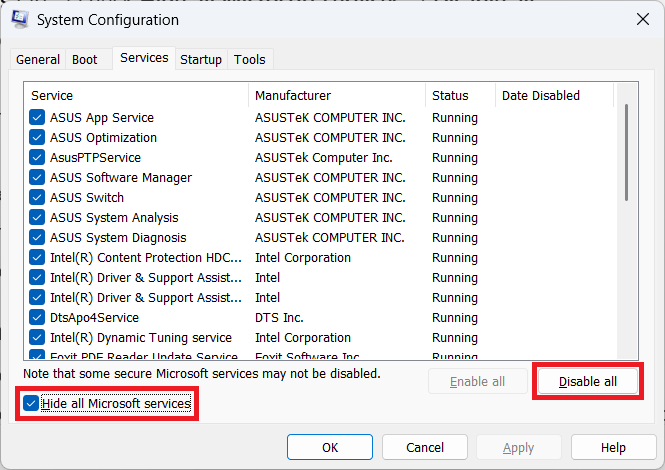The height and width of the screenshot is (470, 665).
Task: Toggle Intel(R) Dynamic Tuning service checkbox
Action: coord(38,338)
